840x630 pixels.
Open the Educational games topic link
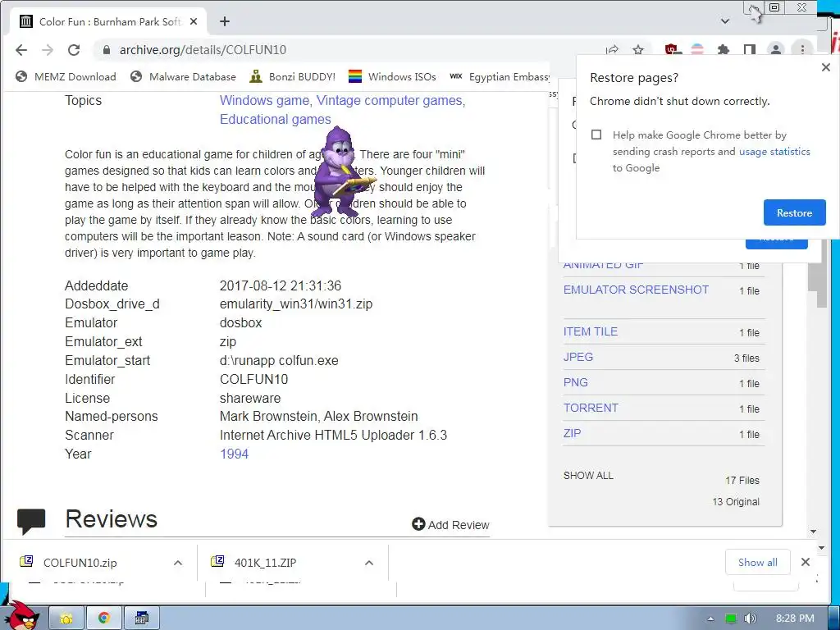pyautogui.click(x=276, y=120)
